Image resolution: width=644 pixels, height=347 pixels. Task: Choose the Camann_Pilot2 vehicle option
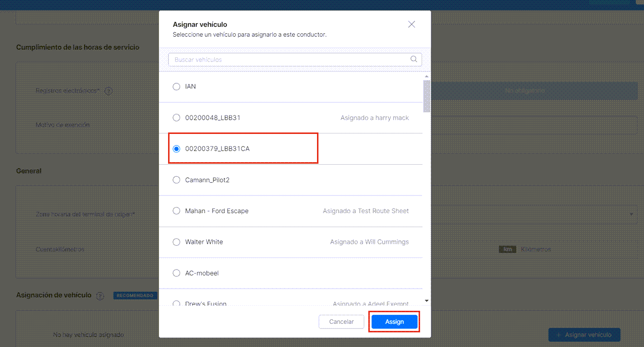(177, 180)
